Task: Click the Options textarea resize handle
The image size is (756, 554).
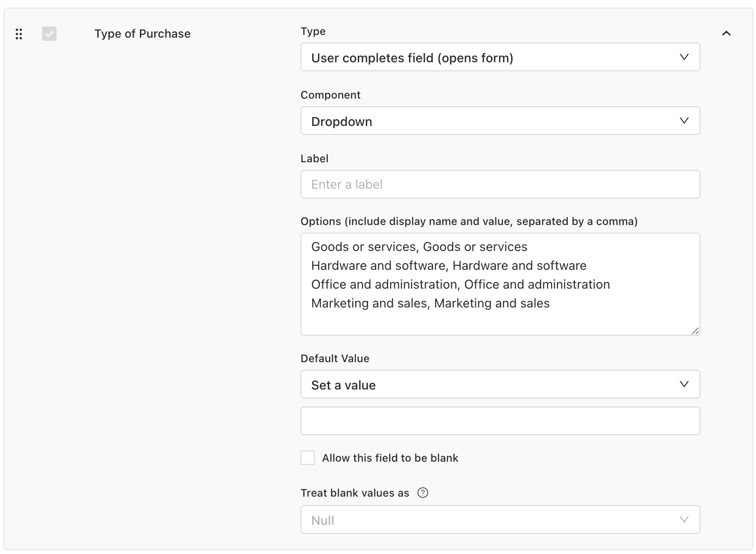Action: pyautogui.click(x=695, y=331)
